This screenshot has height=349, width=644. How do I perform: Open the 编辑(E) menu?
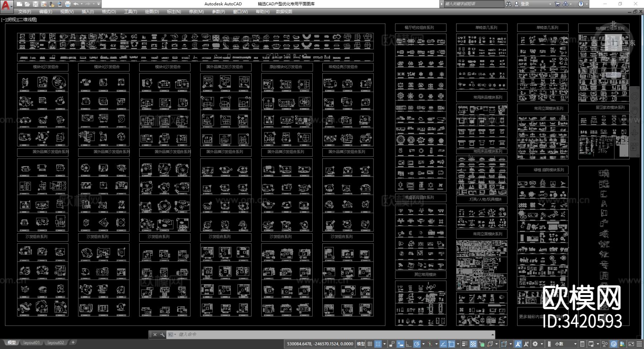coord(45,11)
